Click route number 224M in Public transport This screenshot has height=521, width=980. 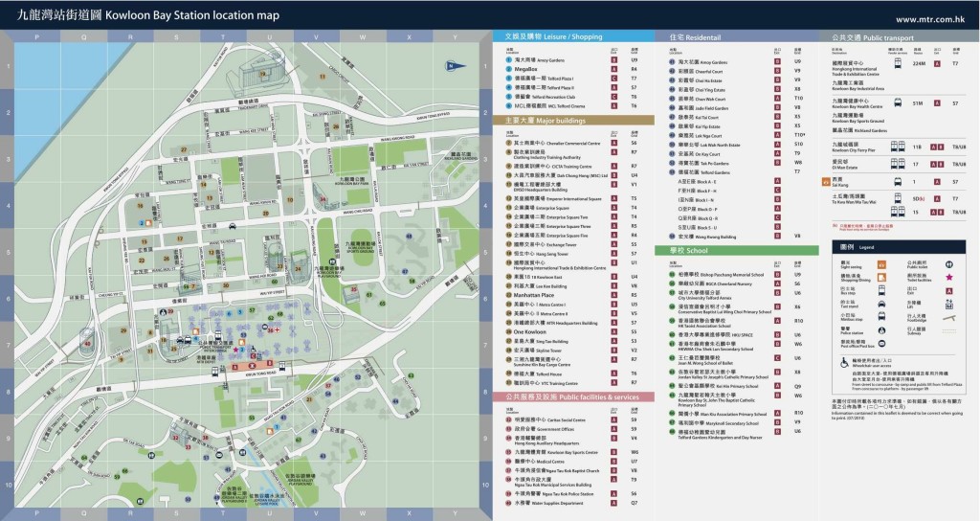tap(919, 64)
